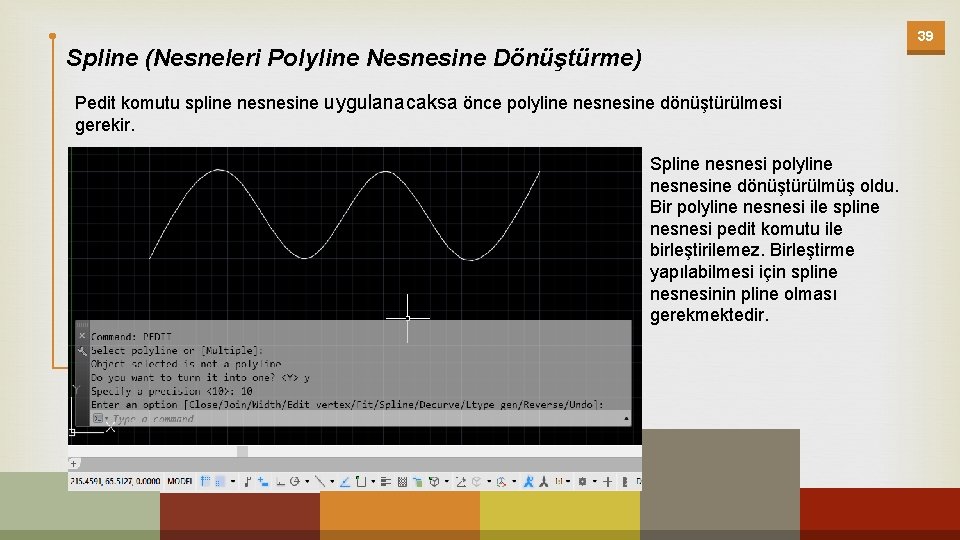
Task: Open selection filtering dropdown arrow
Action: click(489, 482)
